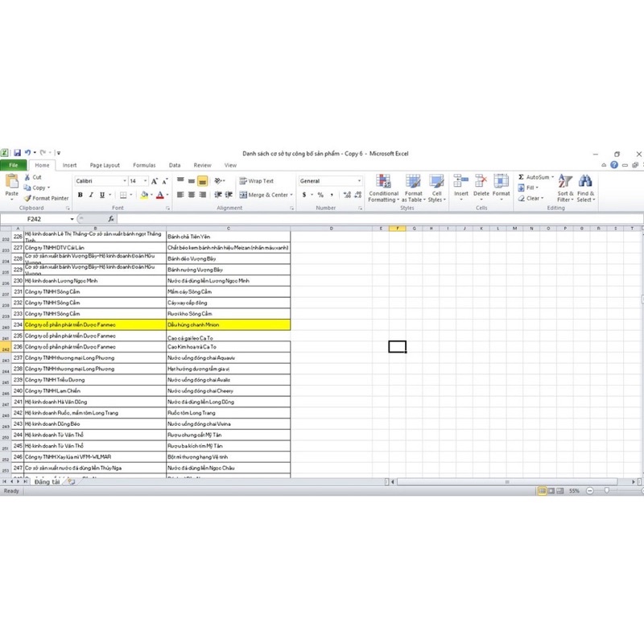Toggle Wrap Text for the cell
644x644 pixels.
(257, 181)
